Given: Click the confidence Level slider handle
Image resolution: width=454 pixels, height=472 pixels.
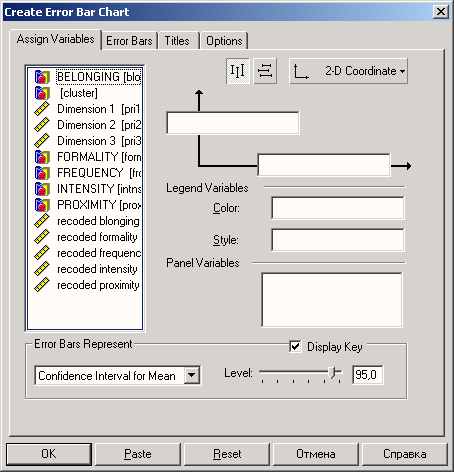Looking at the screenshot, I should [332, 373].
